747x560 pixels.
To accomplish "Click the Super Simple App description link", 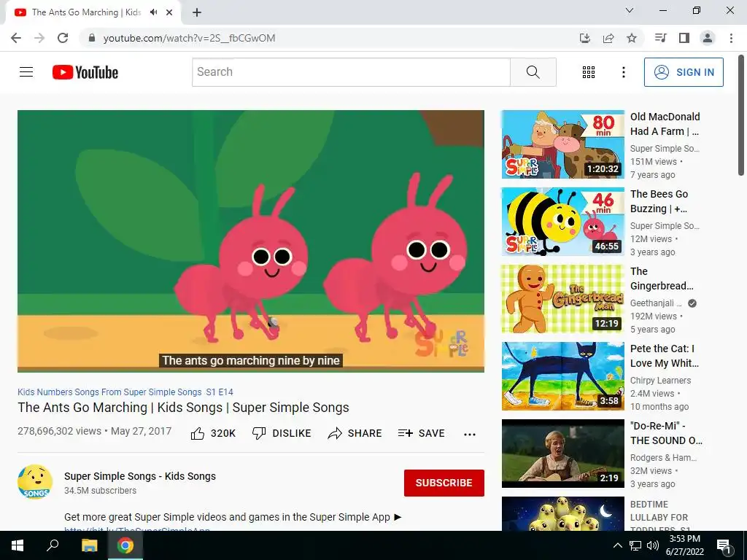I will click(x=137, y=529).
